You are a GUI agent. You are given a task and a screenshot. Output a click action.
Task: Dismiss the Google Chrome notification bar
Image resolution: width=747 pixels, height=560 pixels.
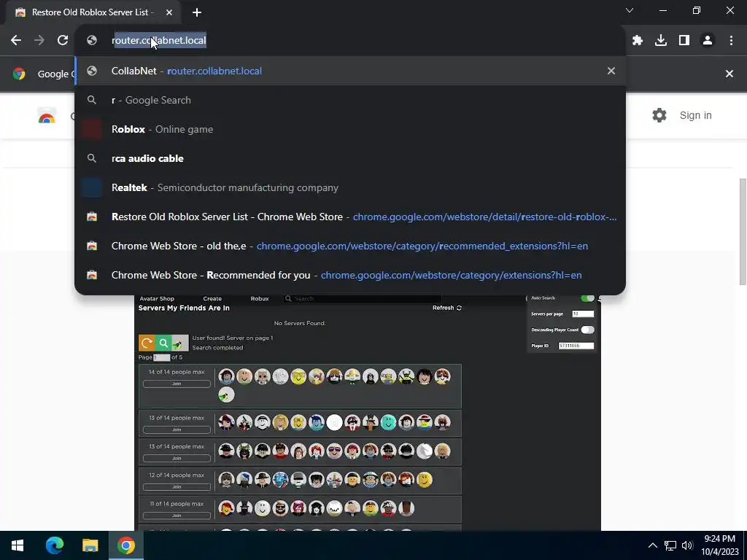pos(729,74)
